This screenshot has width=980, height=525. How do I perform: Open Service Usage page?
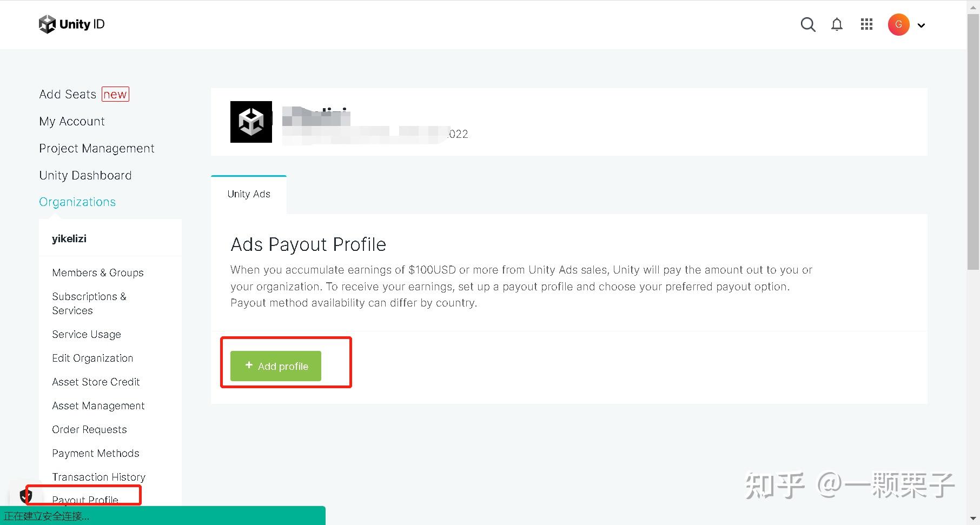pyautogui.click(x=87, y=334)
